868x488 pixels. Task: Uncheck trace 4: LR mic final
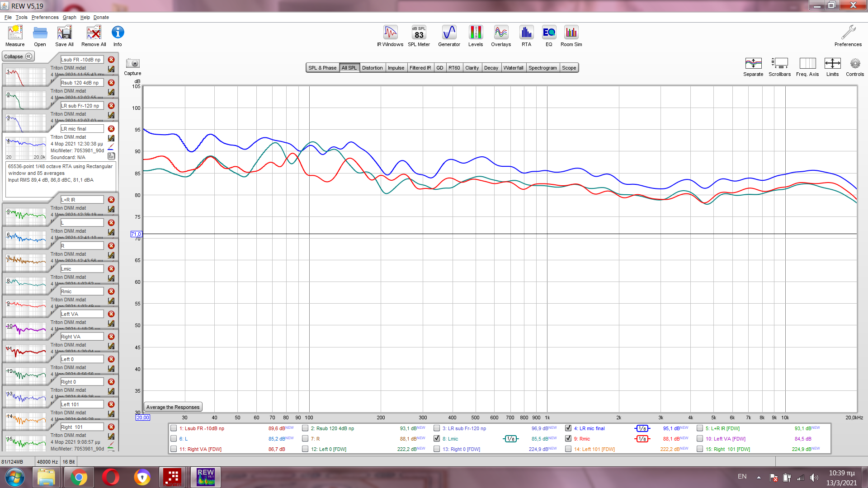[568, 428]
